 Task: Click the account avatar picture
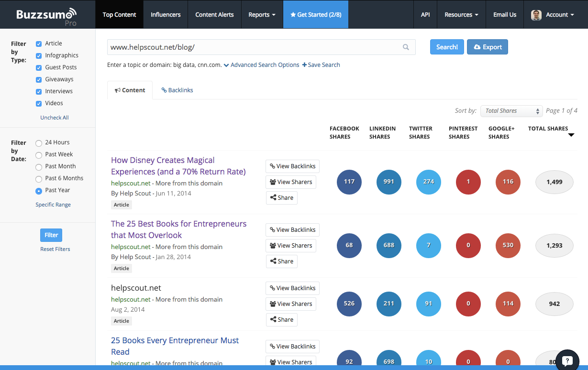(536, 15)
